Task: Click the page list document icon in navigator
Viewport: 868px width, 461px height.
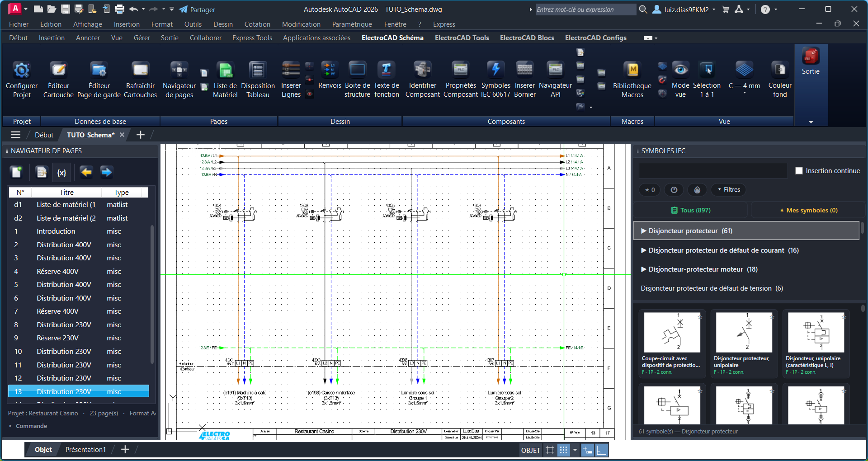Action: point(42,172)
